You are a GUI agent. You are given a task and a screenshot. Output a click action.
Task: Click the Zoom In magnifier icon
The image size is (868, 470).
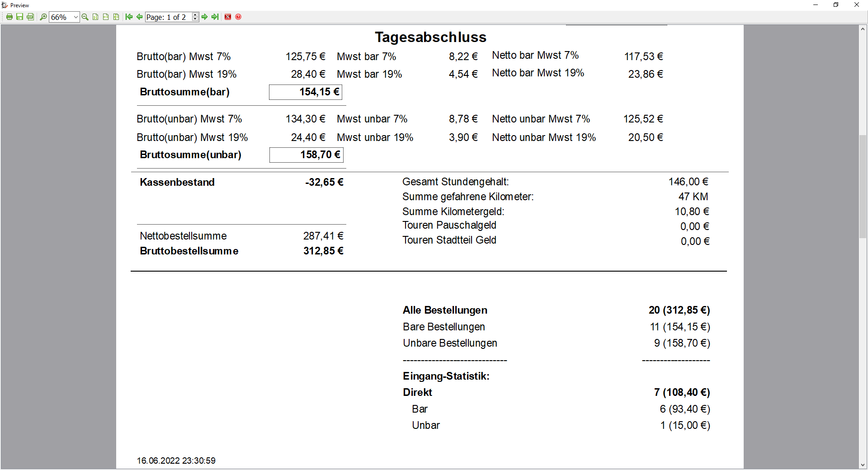tap(43, 17)
